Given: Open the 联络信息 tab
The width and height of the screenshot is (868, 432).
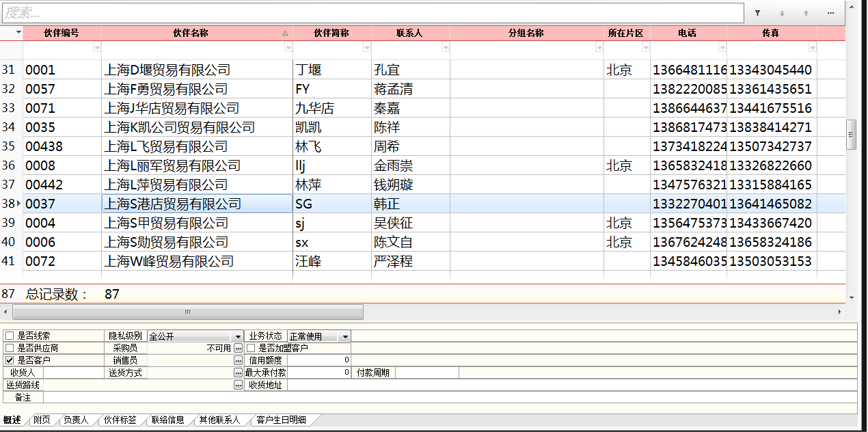Looking at the screenshot, I should pos(167,420).
